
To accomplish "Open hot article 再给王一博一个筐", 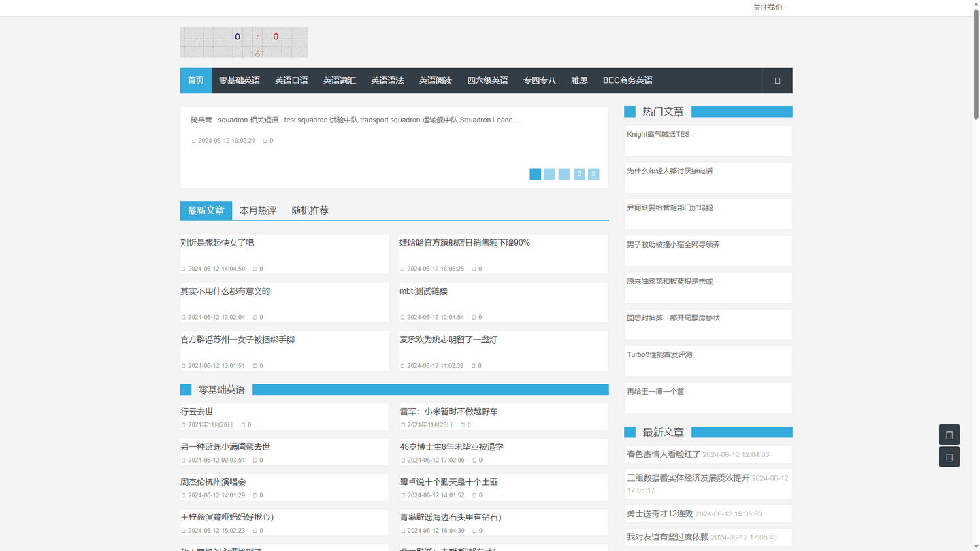I will [655, 392].
